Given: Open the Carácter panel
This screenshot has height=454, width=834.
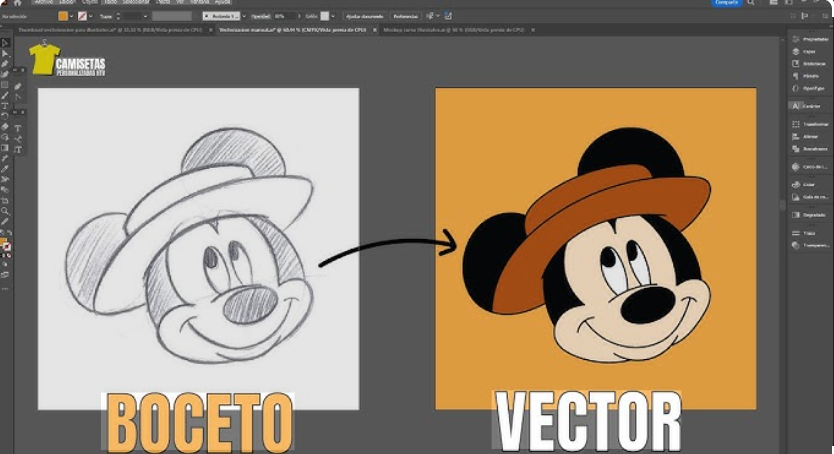Looking at the screenshot, I should (x=806, y=106).
